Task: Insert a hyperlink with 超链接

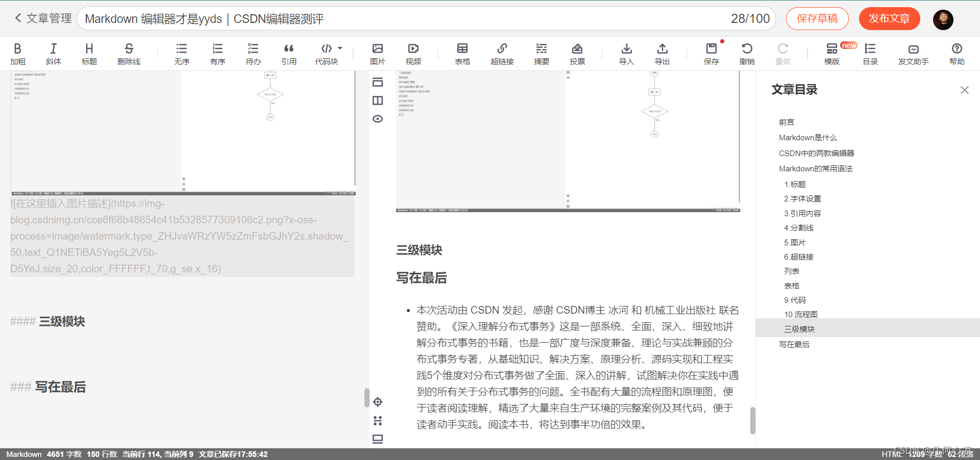Action: click(502, 54)
